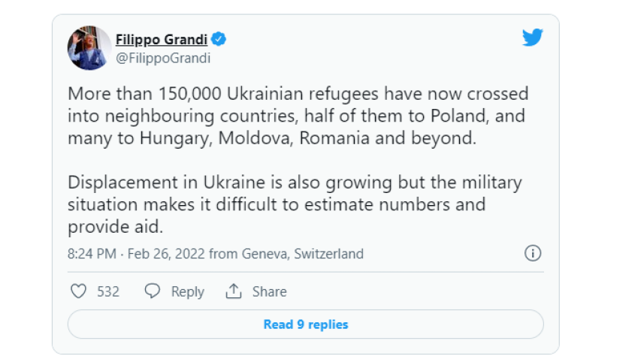This screenshot has height=362, width=644.
Task: Click the paragraph about displacement in Ukraine
Action: (x=295, y=204)
